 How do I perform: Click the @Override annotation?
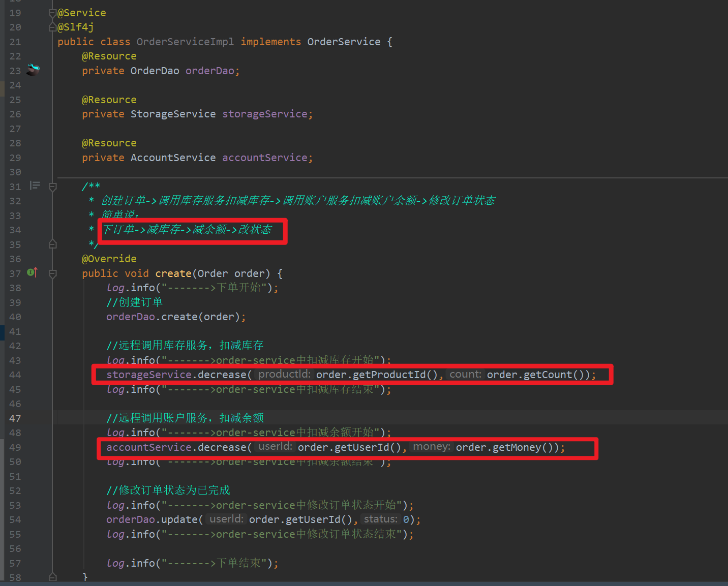click(109, 259)
